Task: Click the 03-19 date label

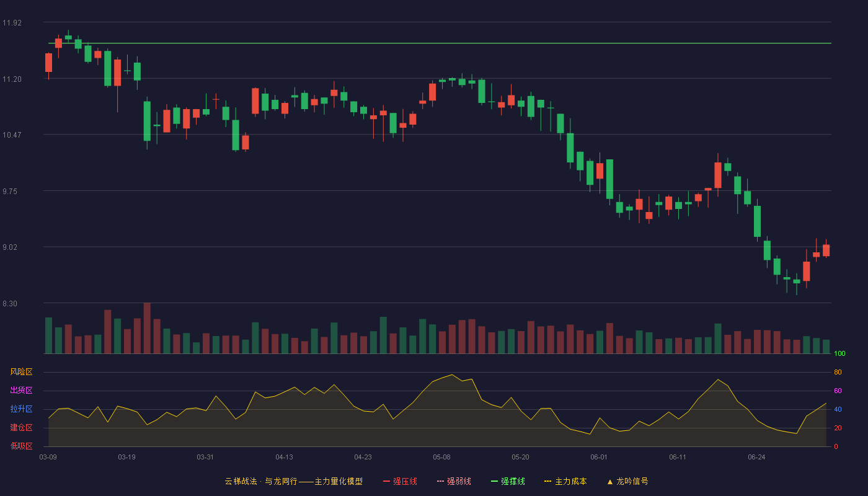Action: tap(126, 457)
